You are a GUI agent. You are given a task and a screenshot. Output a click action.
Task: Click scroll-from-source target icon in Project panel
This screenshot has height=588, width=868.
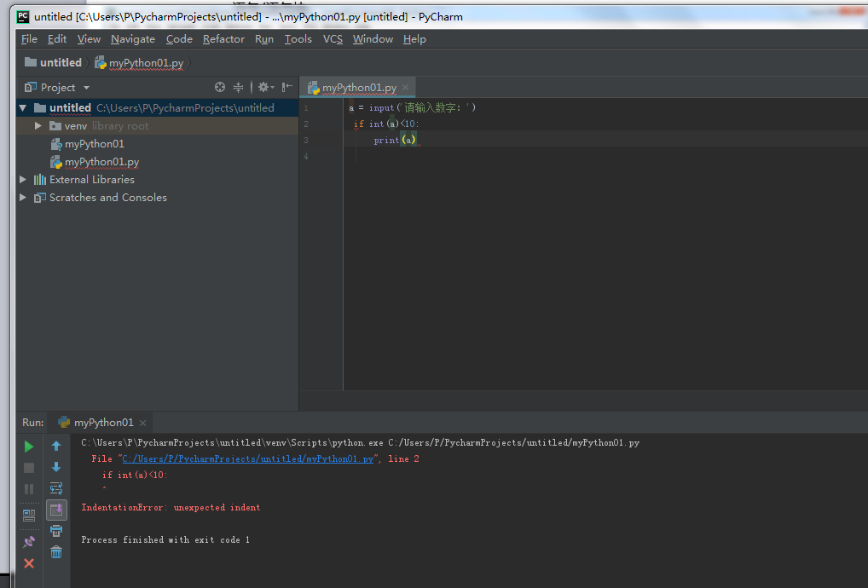coord(220,87)
